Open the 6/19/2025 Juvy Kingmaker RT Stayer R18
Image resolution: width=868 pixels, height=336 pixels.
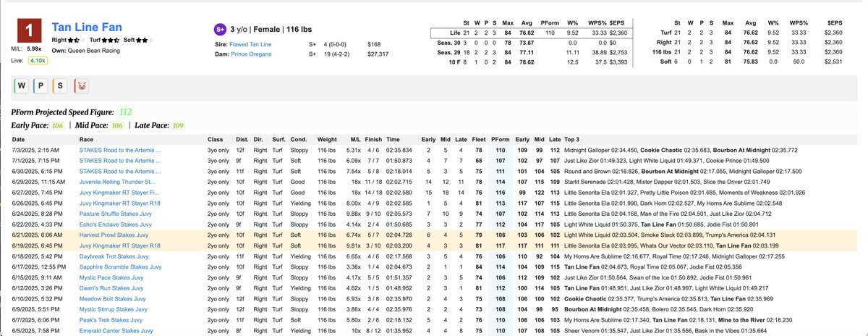(x=119, y=245)
